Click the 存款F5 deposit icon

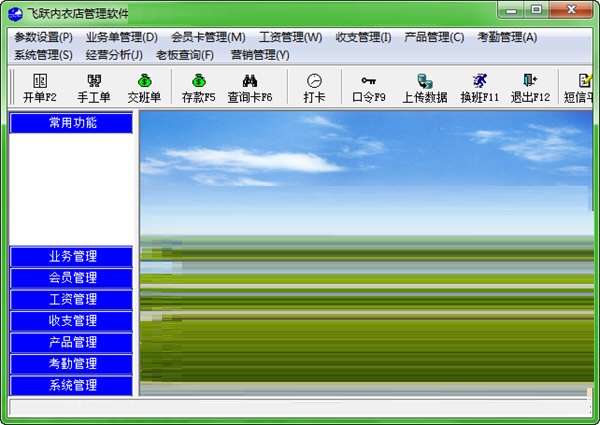[x=199, y=88]
